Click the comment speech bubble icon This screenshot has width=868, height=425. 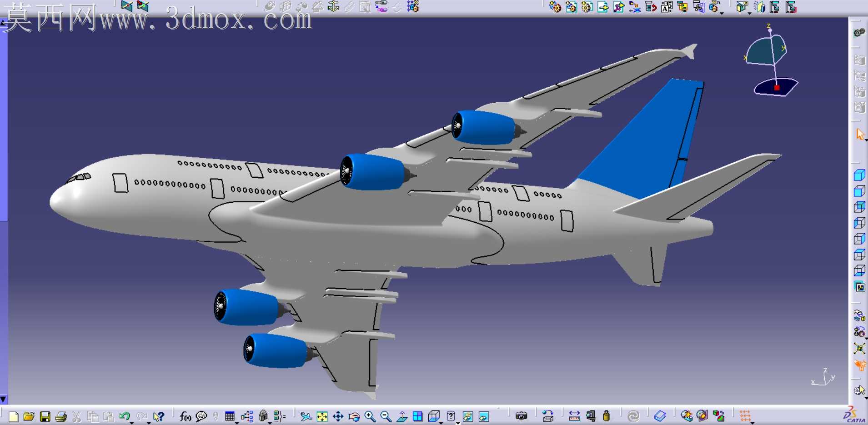[201, 416]
